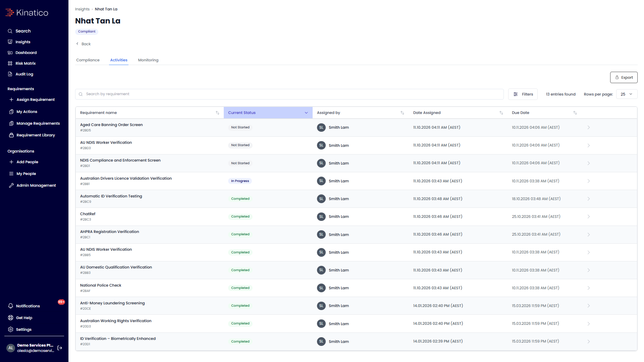The width and height of the screenshot is (644, 362).
Task: Select ID Verification – Biometrically Enhanced row
Action: pos(356,342)
